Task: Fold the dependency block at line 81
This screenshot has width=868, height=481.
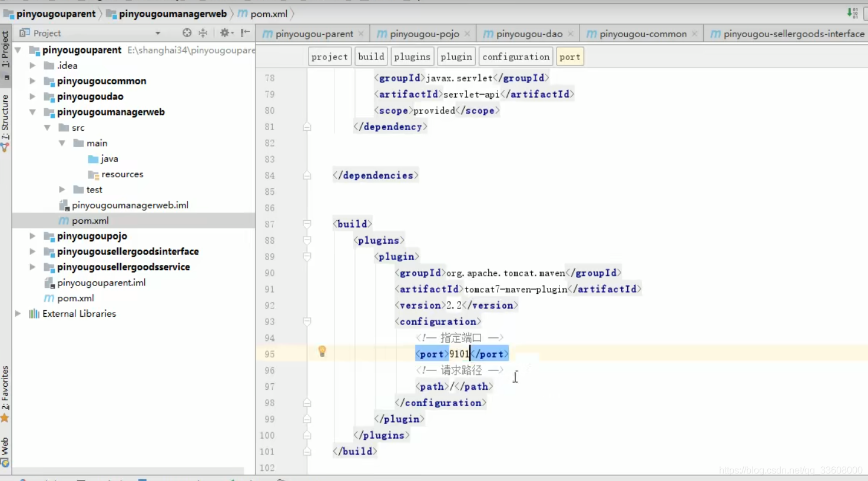Action: tap(307, 127)
